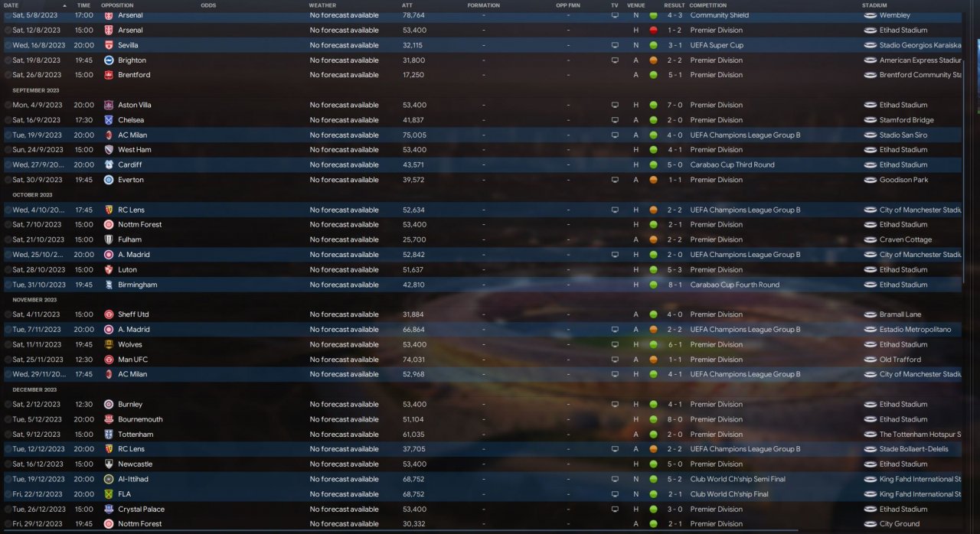This screenshot has width=980, height=534.
Task: Toggle sort arrow on the Date column
Action: coord(64,5)
